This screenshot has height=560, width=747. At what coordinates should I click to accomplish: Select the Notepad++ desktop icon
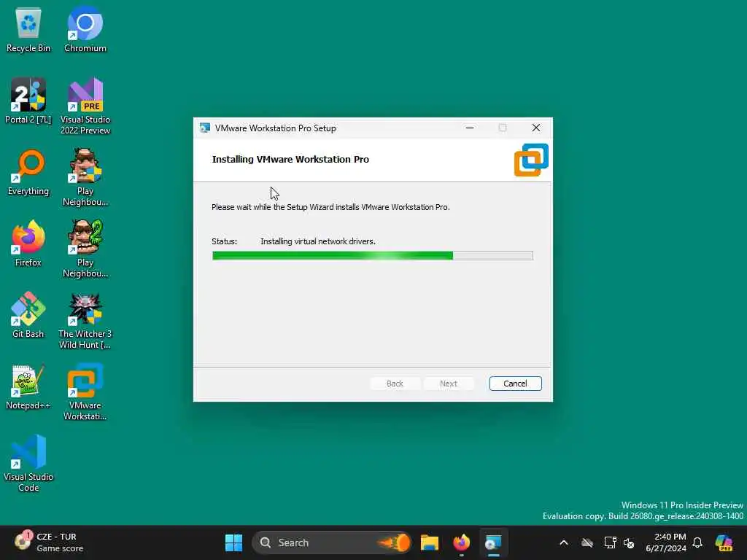coord(28,386)
